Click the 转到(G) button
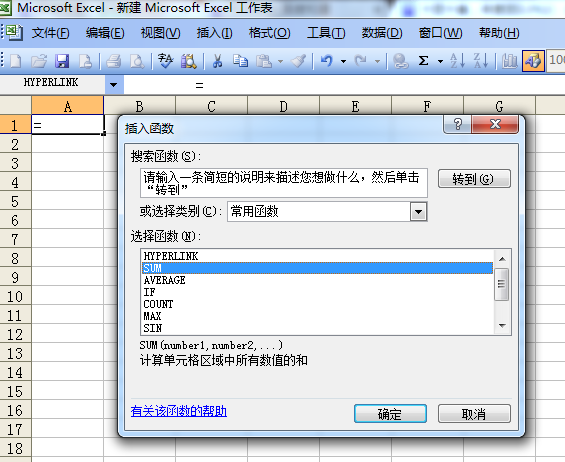The width and height of the screenshot is (565, 462). pyautogui.click(x=474, y=179)
